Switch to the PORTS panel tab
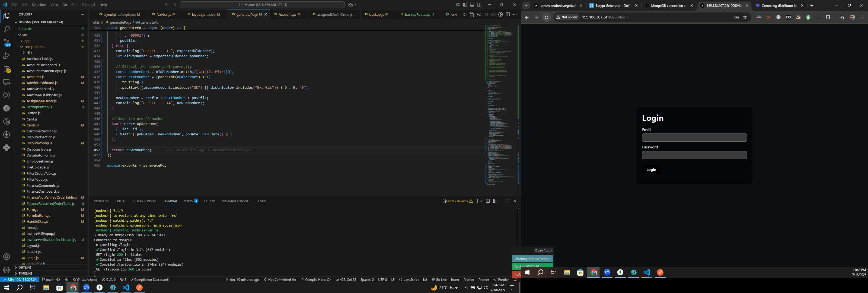Screen dimensions: 868x293 pyautogui.click(x=191, y=201)
